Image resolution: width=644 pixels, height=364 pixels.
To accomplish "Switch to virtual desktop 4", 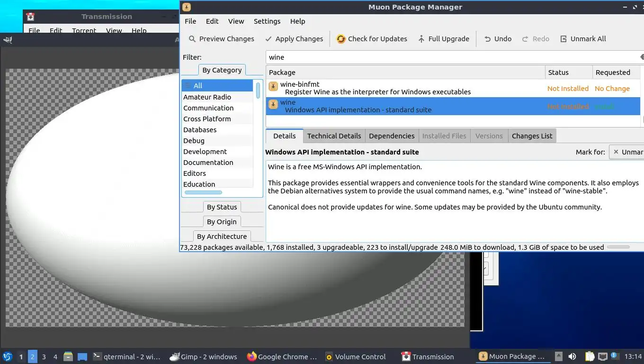I will (55, 357).
